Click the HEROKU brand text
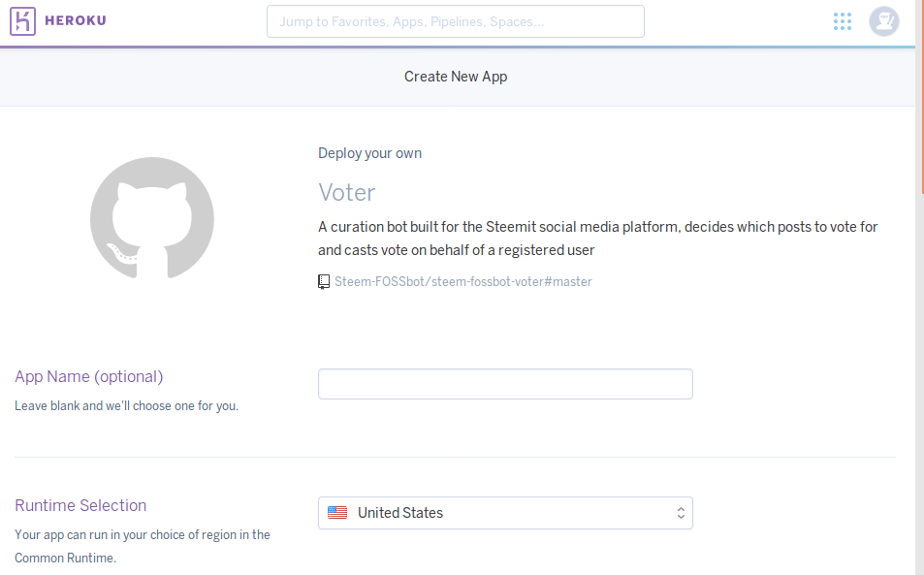924x575 pixels. pos(76,20)
